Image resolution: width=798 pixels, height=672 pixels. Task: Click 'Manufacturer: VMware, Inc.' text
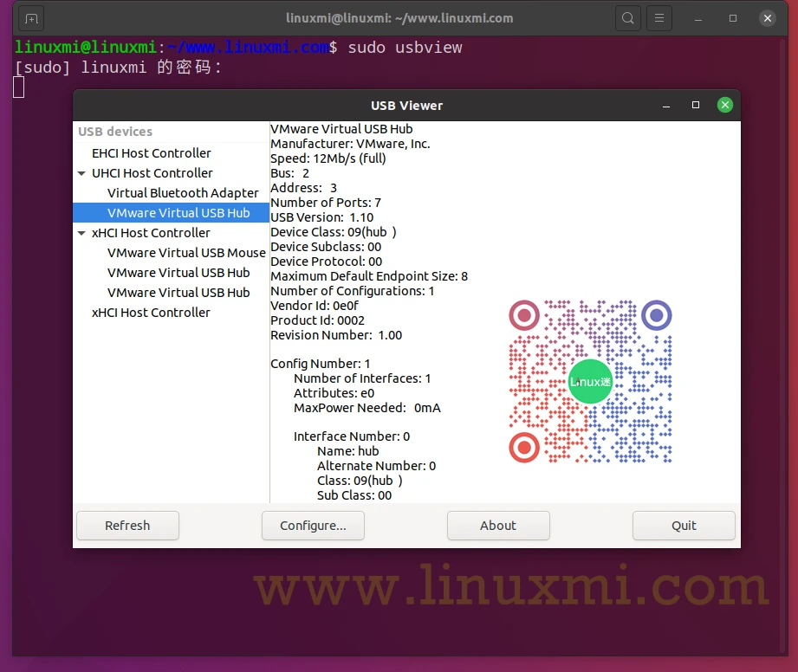350,144
